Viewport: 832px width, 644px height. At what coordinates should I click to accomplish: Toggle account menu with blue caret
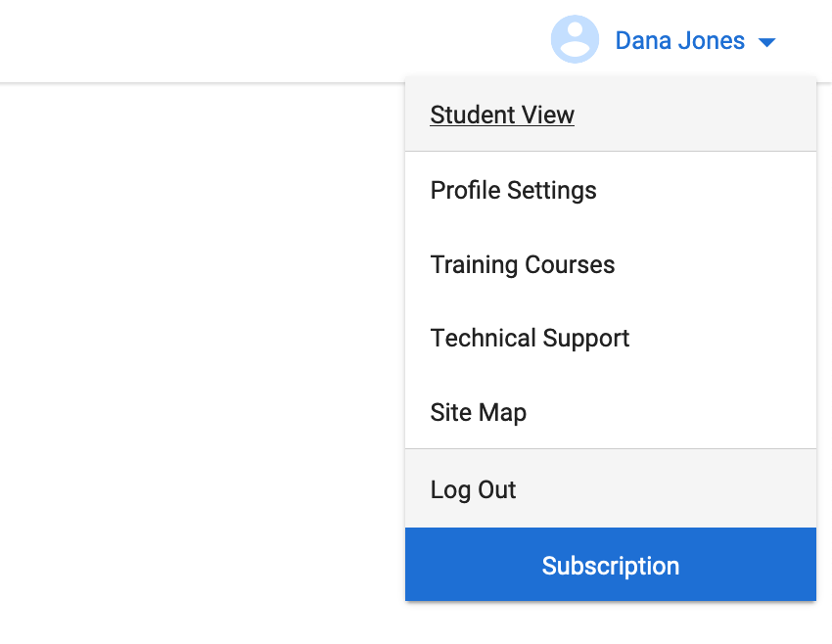point(767,42)
